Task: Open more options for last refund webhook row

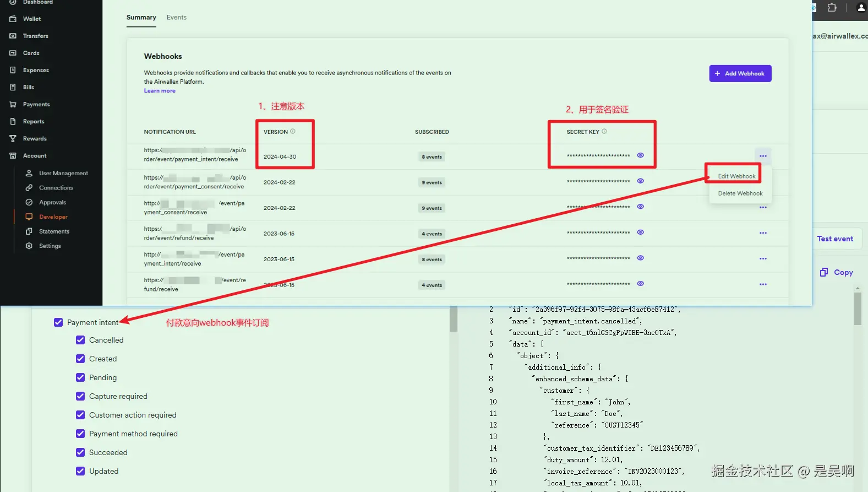Action: point(763,284)
